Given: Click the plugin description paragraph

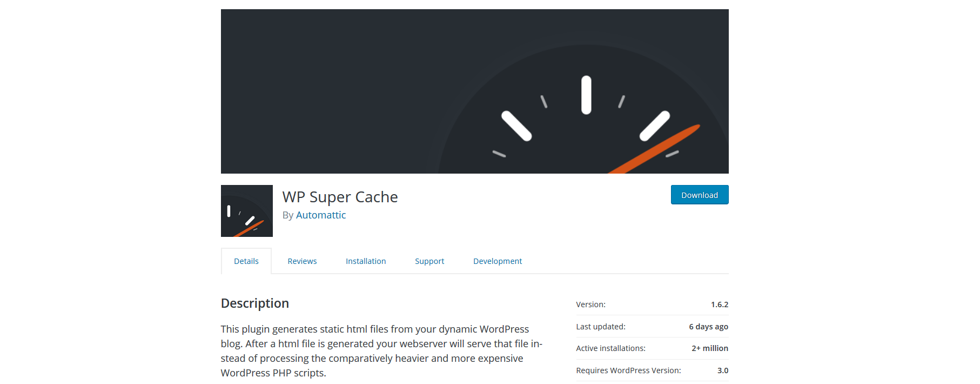Looking at the screenshot, I should click(x=382, y=351).
